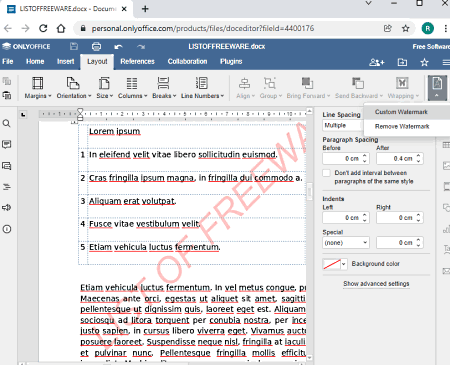Switch to the Collaboration tab
The height and width of the screenshot is (365, 450).
tap(187, 62)
